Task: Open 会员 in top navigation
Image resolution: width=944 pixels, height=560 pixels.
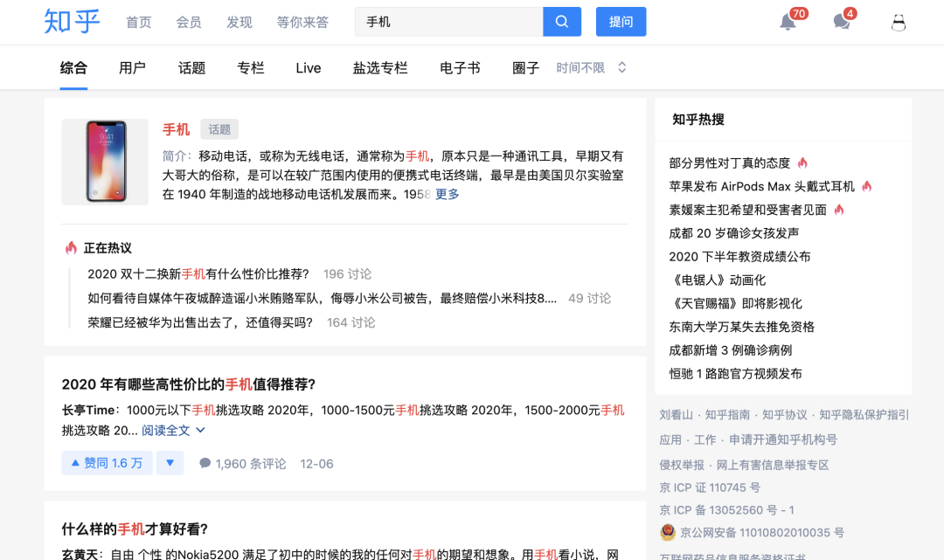Action: tap(189, 22)
